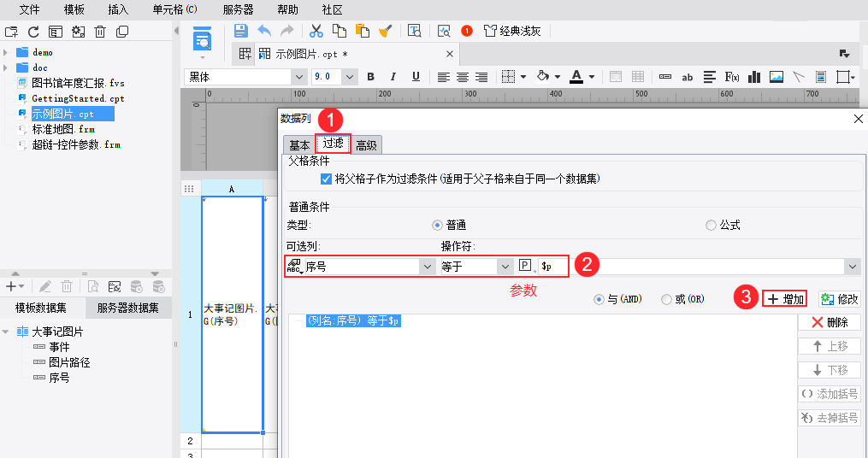Viewport: 868px width, 458px height.
Task: Select cell A1 containing 大事记图片.G(序号)
Action: coord(232,314)
